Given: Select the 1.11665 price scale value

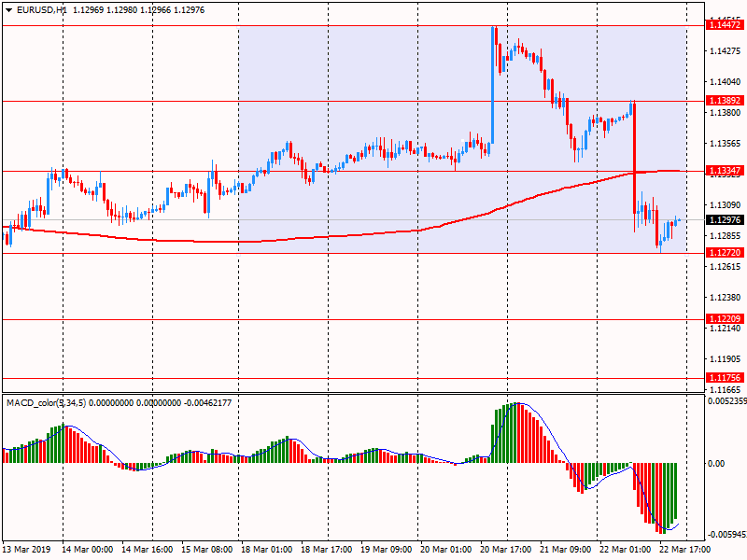Looking at the screenshot, I should pyautogui.click(x=726, y=390).
